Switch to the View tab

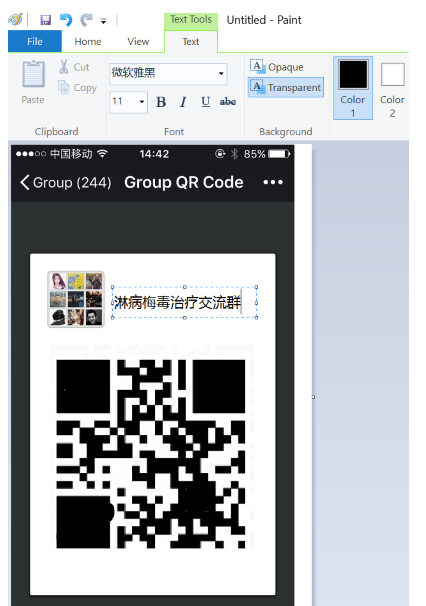138,41
